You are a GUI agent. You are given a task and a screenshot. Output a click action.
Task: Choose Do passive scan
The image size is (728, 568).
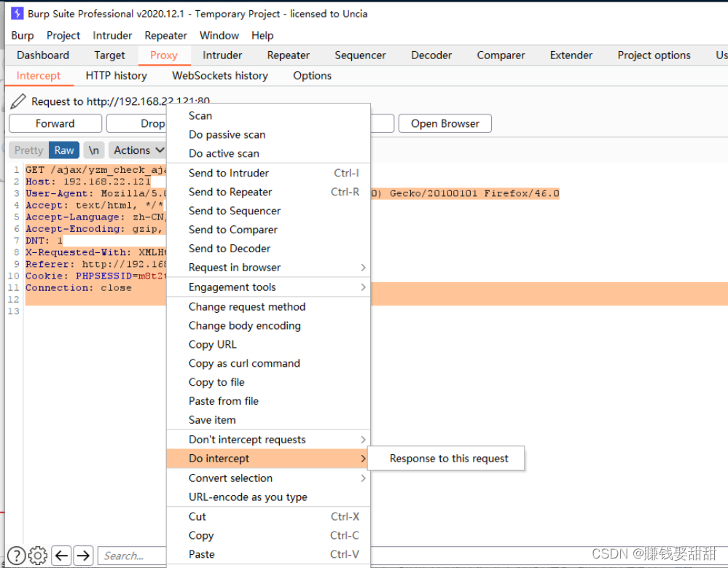pyautogui.click(x=268, y=134)
